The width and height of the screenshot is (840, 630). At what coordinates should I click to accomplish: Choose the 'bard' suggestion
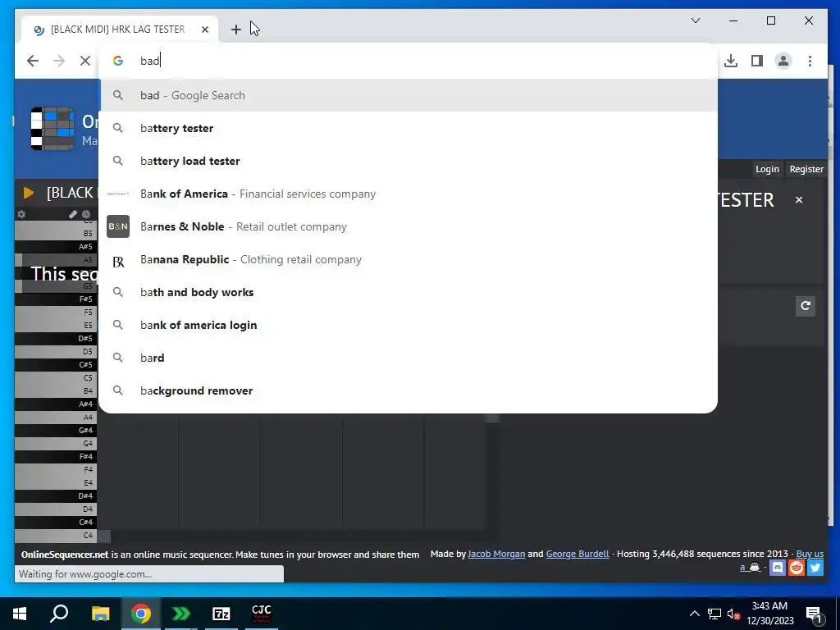[x=409, y=358]
